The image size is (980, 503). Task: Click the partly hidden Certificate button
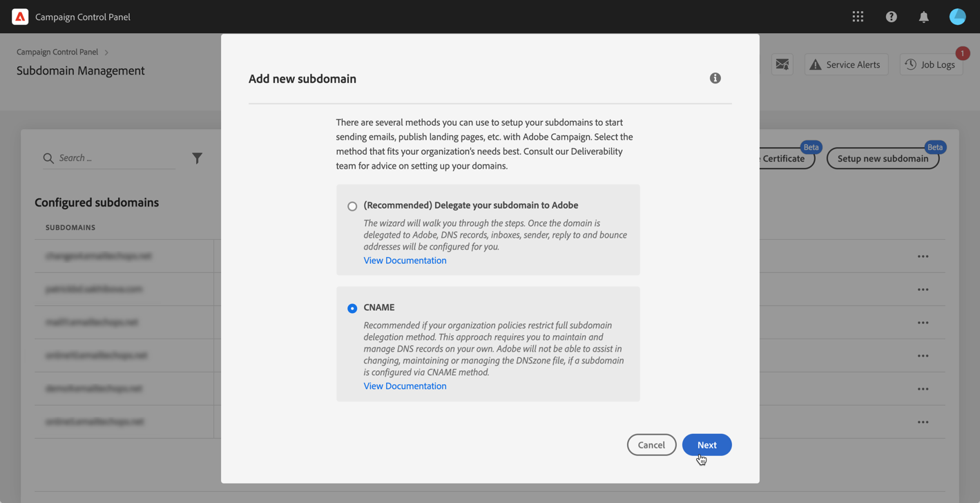click(x=787, y=158)
